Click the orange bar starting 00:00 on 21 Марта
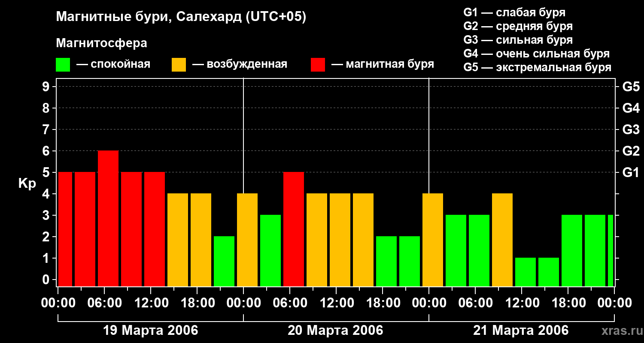Screen dimensions: 644x343 click(x=433, y=240)
